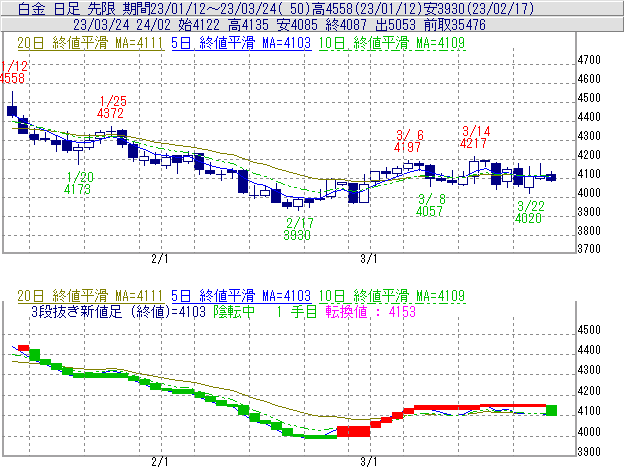Select upper chart 5日 MA=4103 legend
The image size is (624, 475).
241,43
